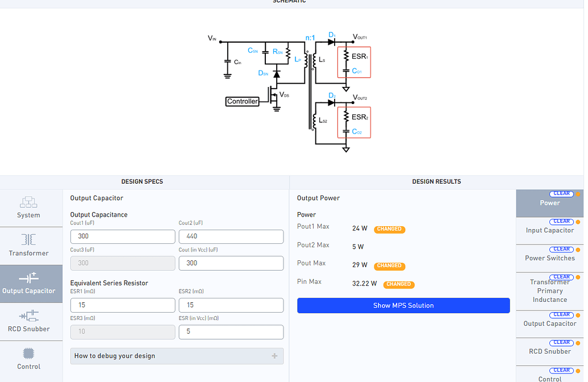Toggle the orange indicator beside Power CLEAR
588x382 pixels.
578,193
